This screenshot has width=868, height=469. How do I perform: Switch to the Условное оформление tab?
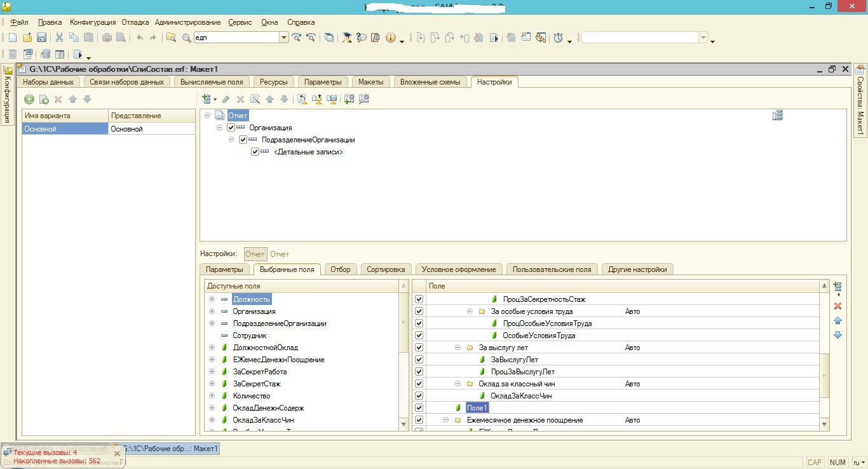pos(458,269)
